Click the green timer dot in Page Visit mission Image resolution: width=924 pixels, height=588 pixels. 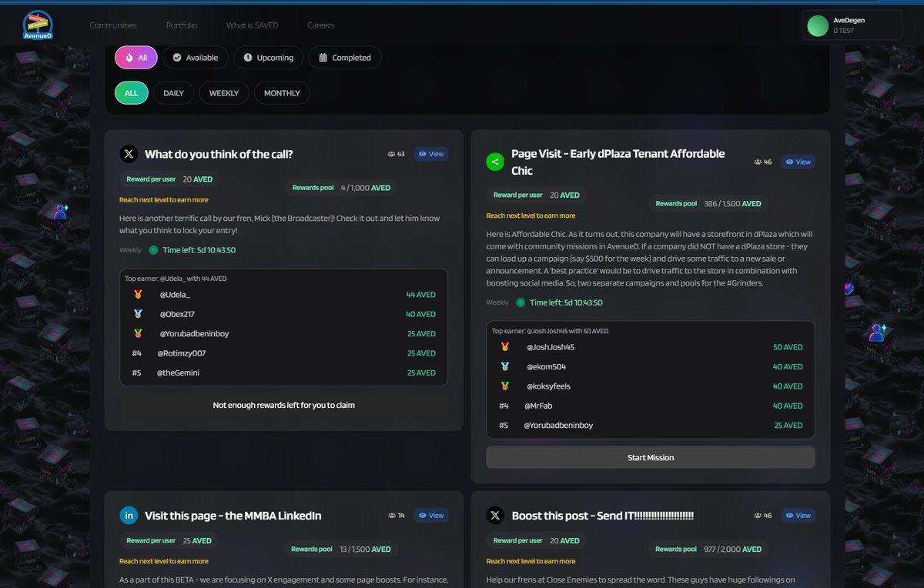(x=521, y=302)
